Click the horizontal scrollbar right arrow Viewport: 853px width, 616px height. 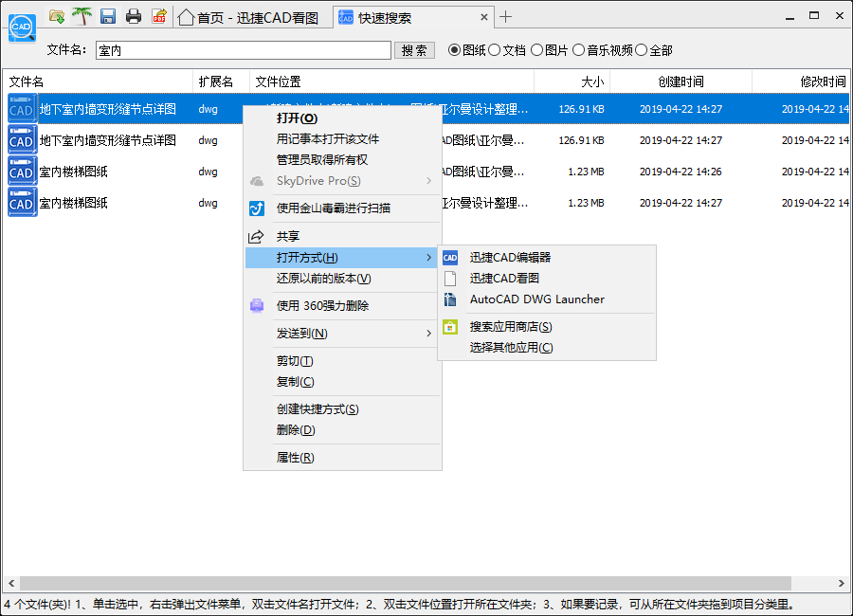click(x=841, y=583)
